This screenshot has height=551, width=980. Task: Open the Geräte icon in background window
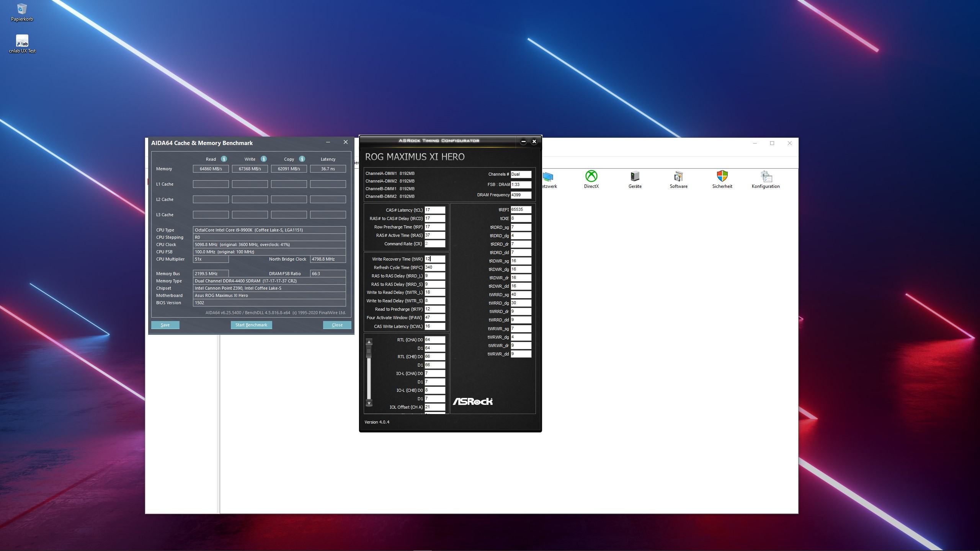click(635, 179)
